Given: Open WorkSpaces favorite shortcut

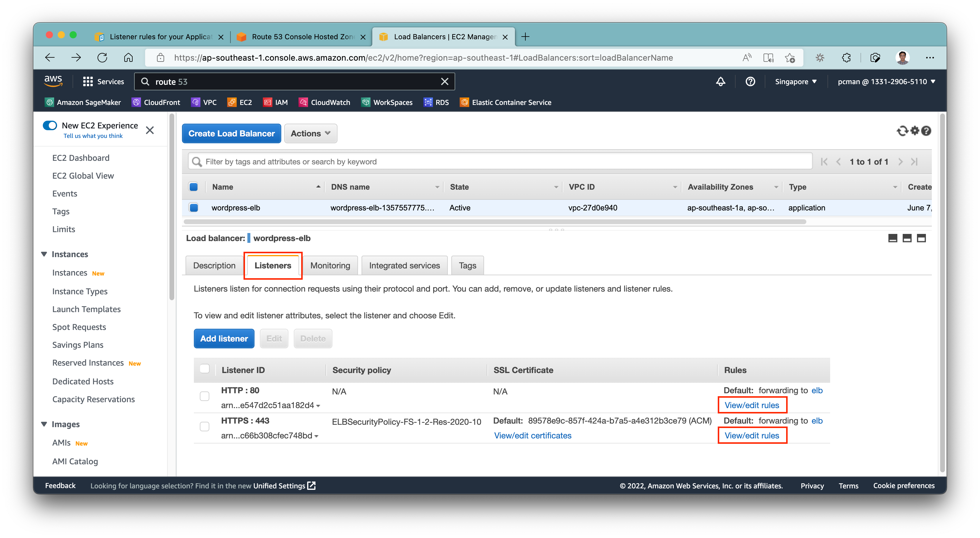Looking at the screenshot, I should tap(387, 102).
